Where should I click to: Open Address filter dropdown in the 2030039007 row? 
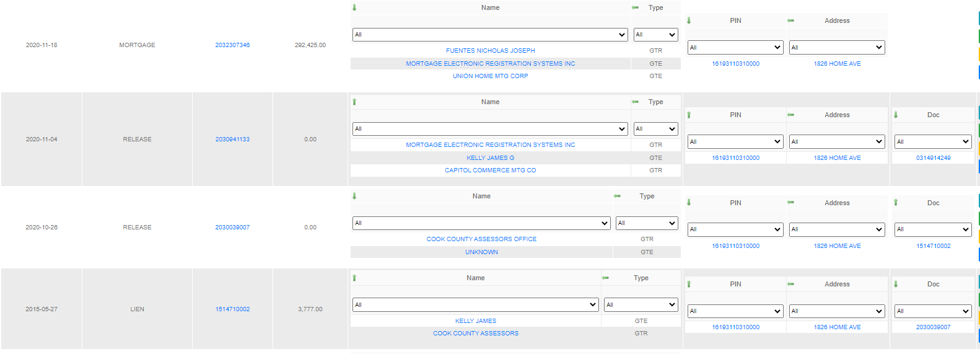(837, 229)
